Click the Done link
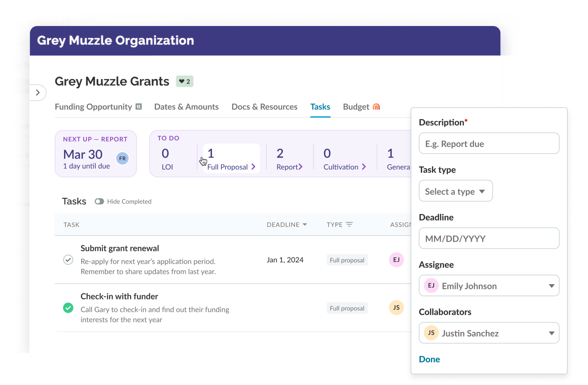Screen dimensions: 588x385 429,359
